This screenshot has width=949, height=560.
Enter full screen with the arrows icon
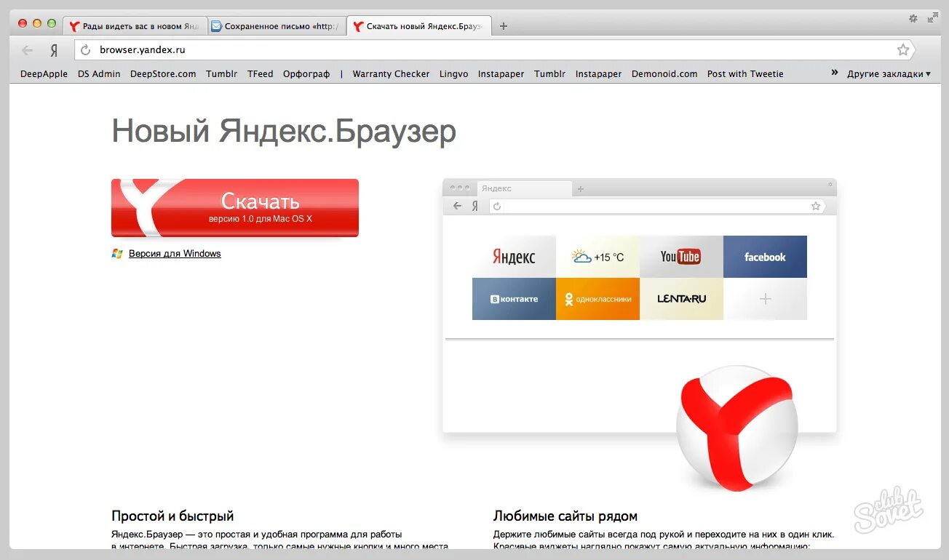click(933, 18)
